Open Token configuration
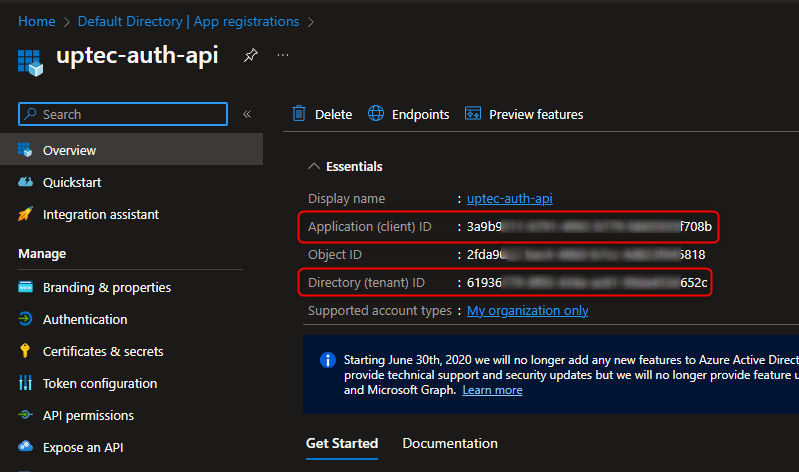 [99, 383]
